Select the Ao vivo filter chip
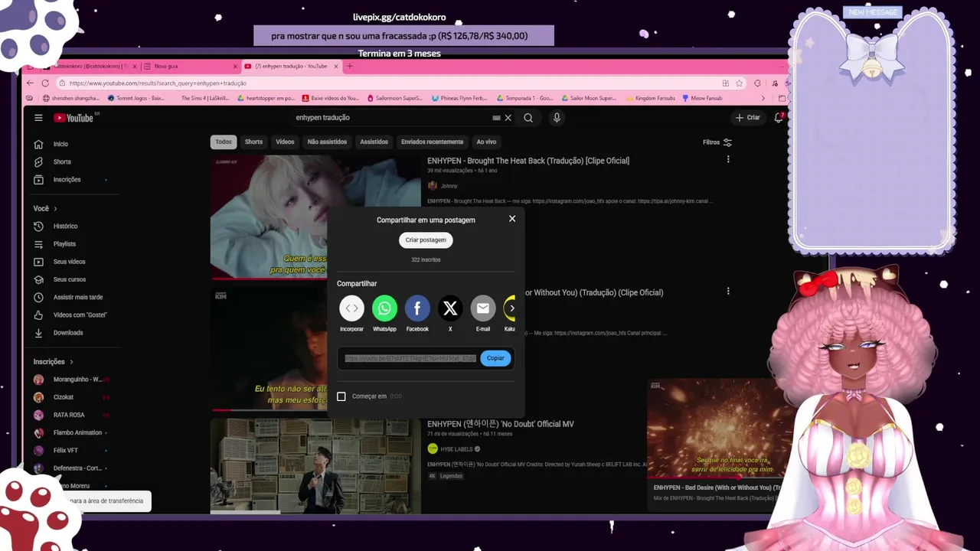 [486, 142]
